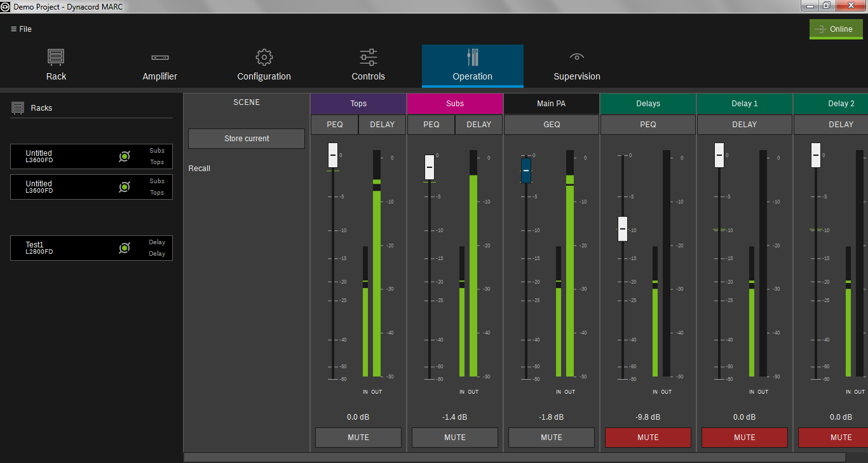The image size is (868, 463).
Task: Click the Recall label in Scene panel
Action: pyautogui.click(x=200, y=169)
